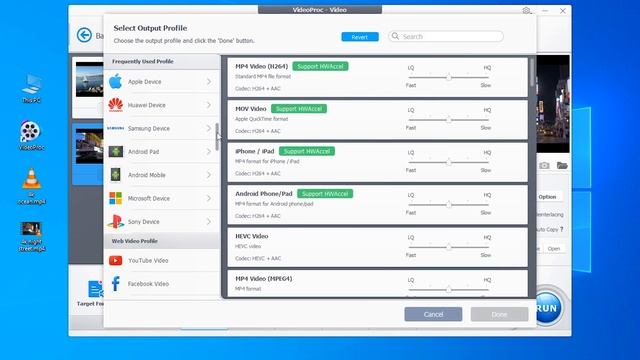Click the MOV Video quality slider
Screen dimensions: 640x360
449,120
